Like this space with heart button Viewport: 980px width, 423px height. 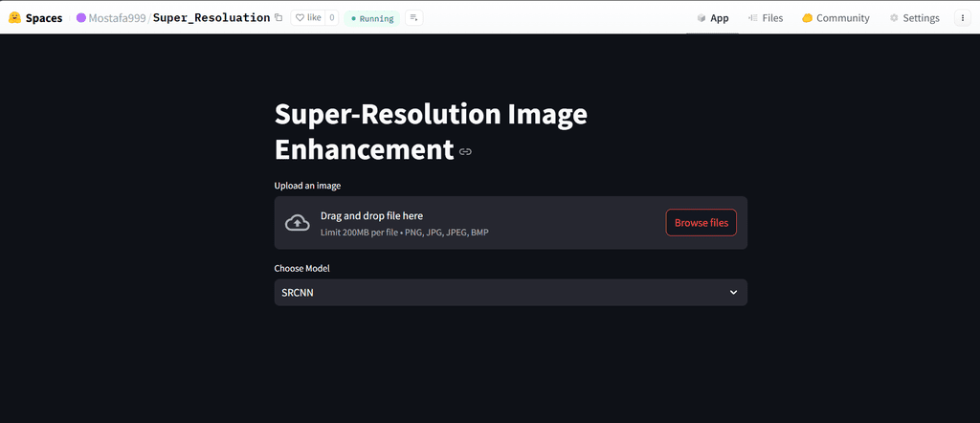click(307, 18)
